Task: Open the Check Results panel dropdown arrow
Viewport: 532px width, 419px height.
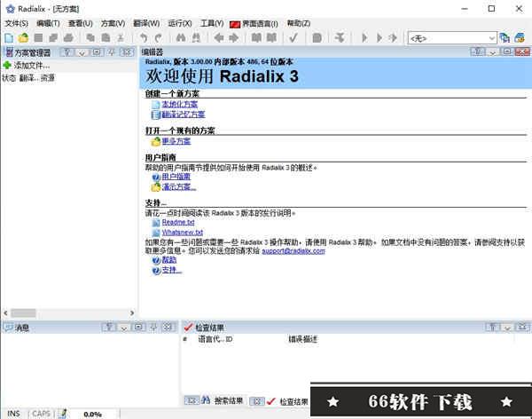Action: 507,328
